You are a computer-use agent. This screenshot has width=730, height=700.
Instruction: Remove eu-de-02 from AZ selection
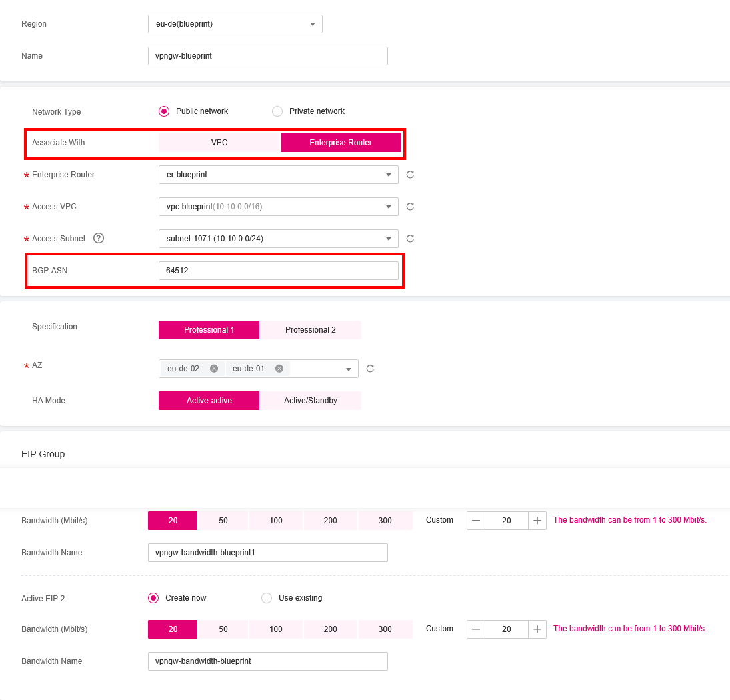(214, 369)
